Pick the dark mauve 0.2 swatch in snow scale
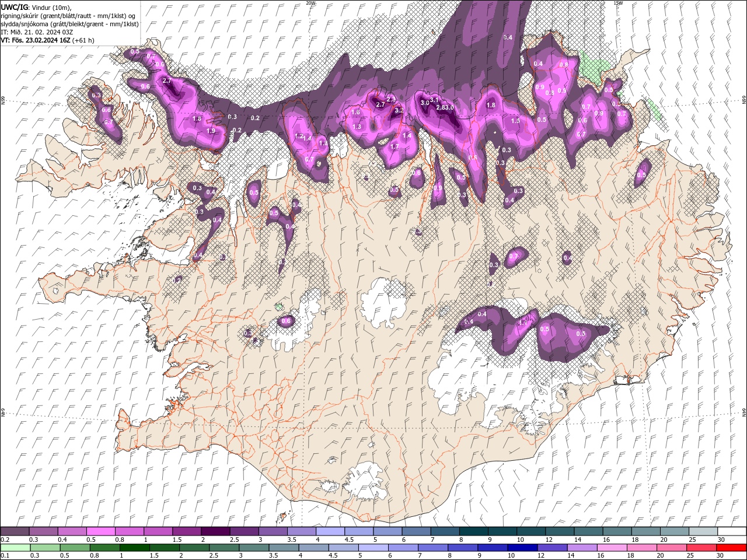 click(15, 531)
